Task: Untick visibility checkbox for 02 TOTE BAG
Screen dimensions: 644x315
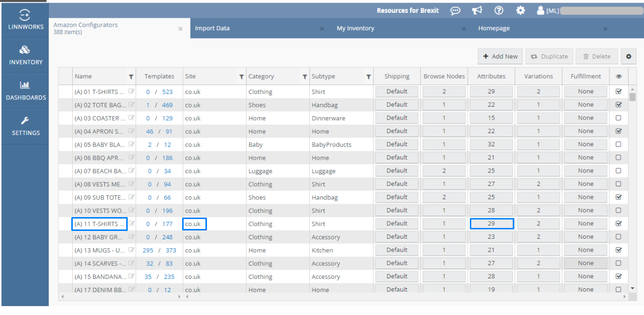Action: (618, 105)
